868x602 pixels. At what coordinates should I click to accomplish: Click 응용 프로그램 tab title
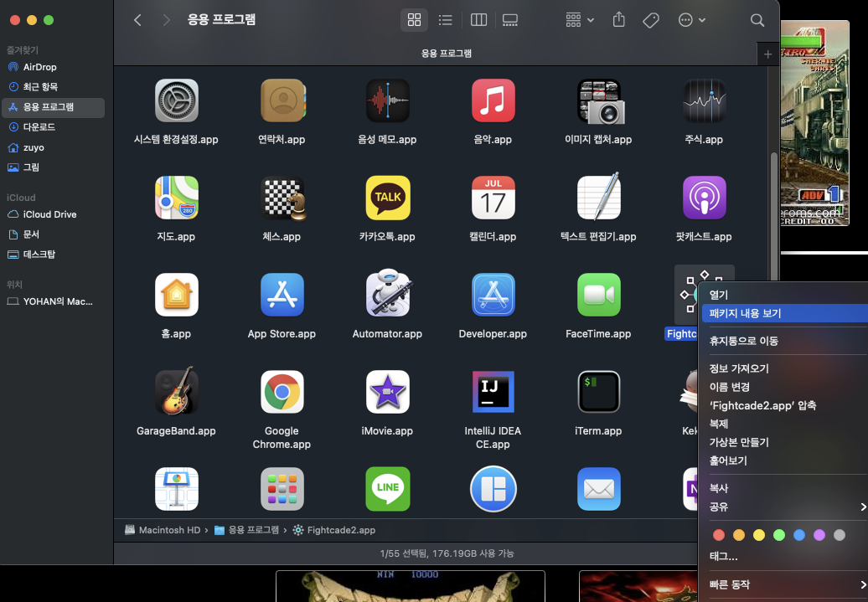(x=447, y=54)
